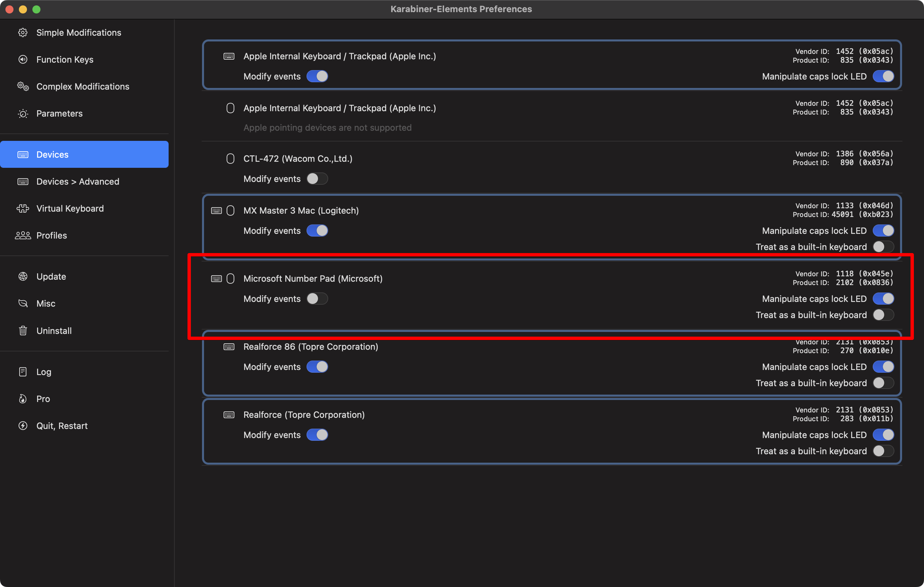Screen dimensions: 924x587
Task: Open the Misc settings pane
Action: [x=46, y=304]
